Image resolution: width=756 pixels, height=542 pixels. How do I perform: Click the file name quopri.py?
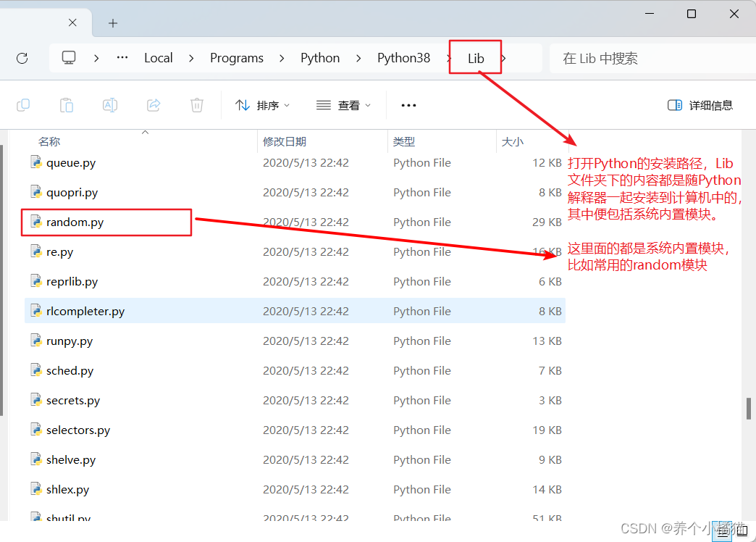[x=72, y=193]
